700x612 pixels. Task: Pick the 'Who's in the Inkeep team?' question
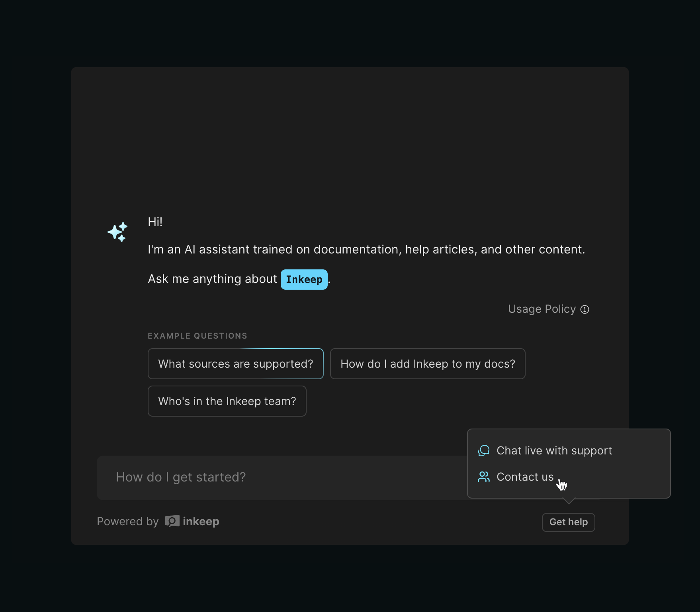(x=227, y=401)
